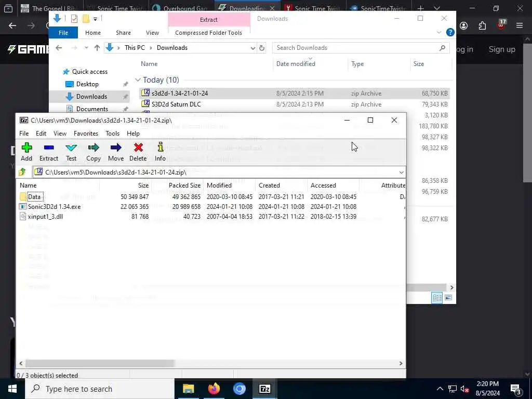Image resolution: width=532 pixels, height=399 pixels.
Task: Click taskbar search box
Action: [99, 389]
